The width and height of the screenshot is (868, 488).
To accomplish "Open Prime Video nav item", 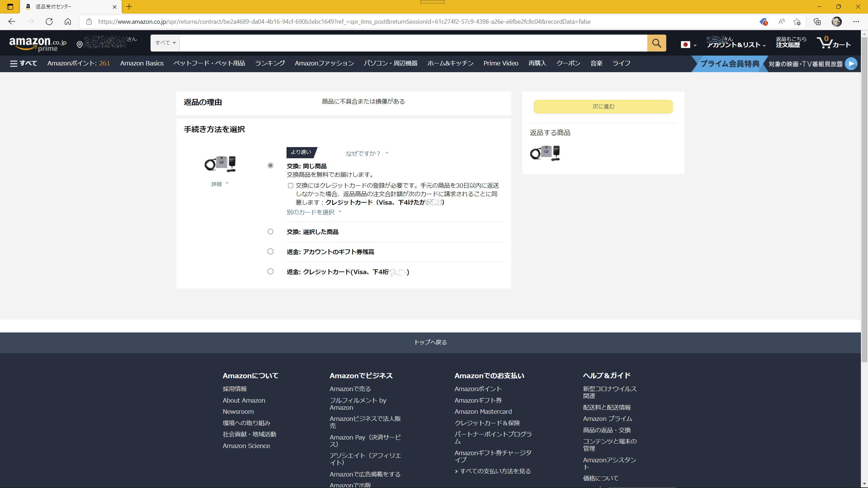I will [501, 63].
